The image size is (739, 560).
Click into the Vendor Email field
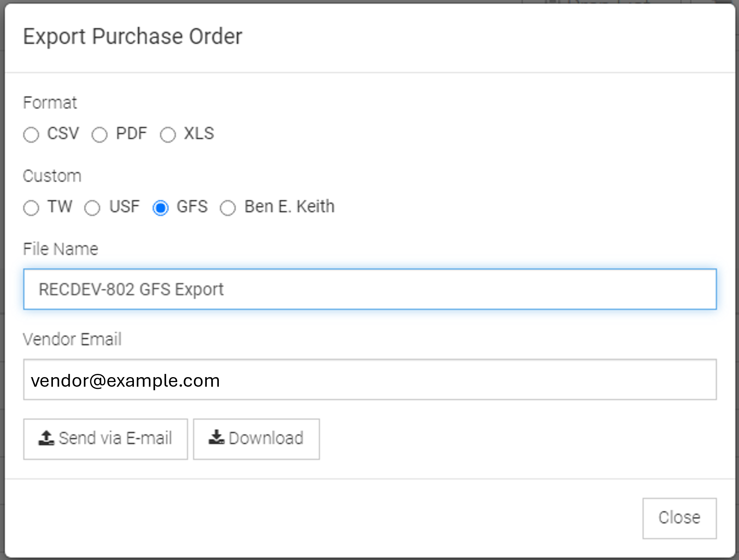pyautogui.click(x=370, y=380)
